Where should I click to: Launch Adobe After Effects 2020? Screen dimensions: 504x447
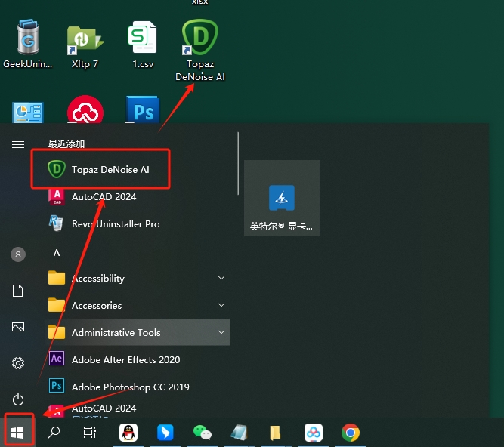click(138, 359)
